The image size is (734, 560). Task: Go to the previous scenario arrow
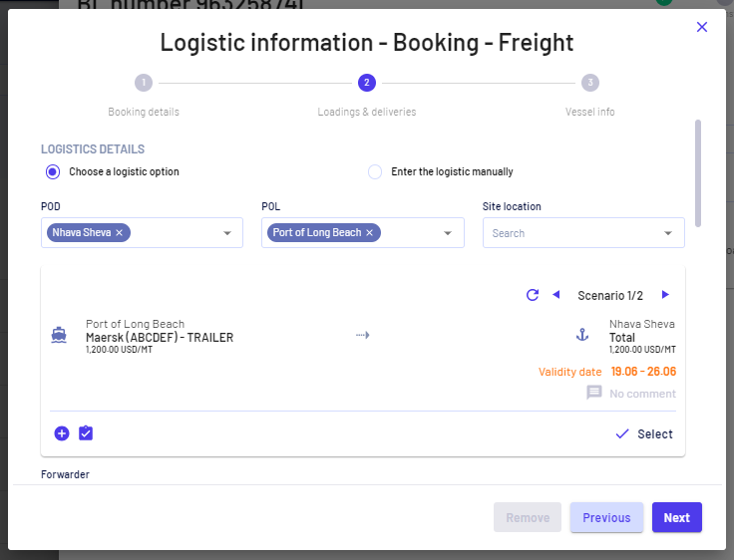click(556, 295)
